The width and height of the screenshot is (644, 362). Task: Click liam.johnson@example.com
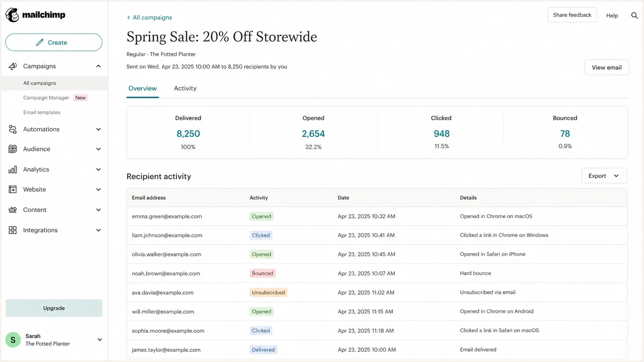[167, 235]
